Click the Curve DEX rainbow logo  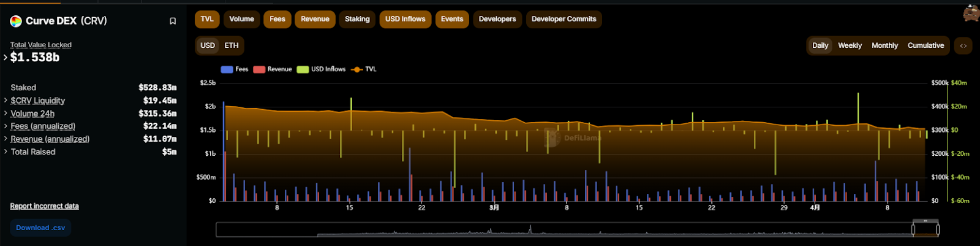[16, 21]
